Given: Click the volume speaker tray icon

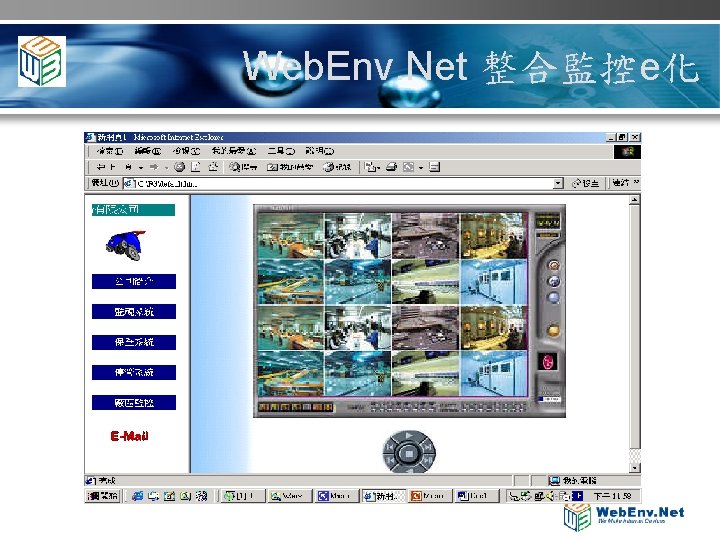Looking at the screenshot, I should click(x=552, y=496).
